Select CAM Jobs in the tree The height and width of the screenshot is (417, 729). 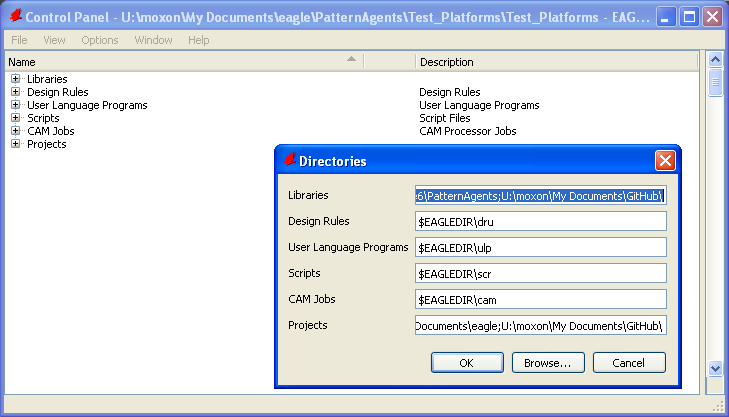[51, 131]
